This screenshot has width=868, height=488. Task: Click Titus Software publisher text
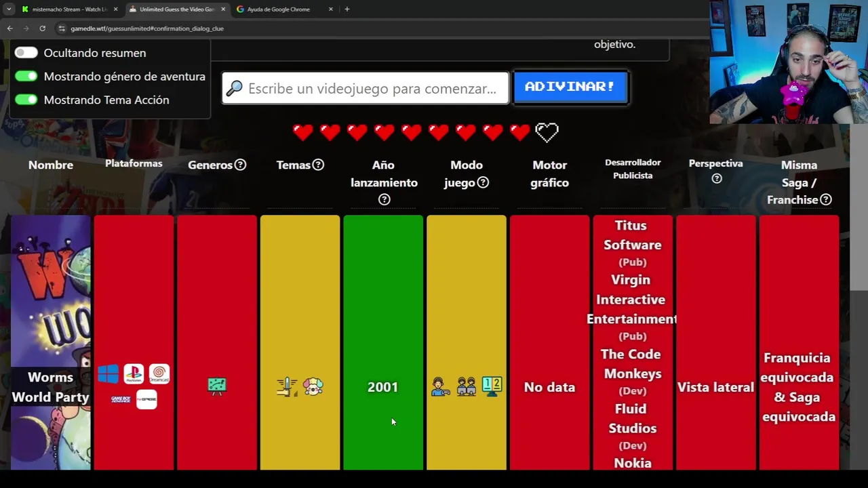631,235
